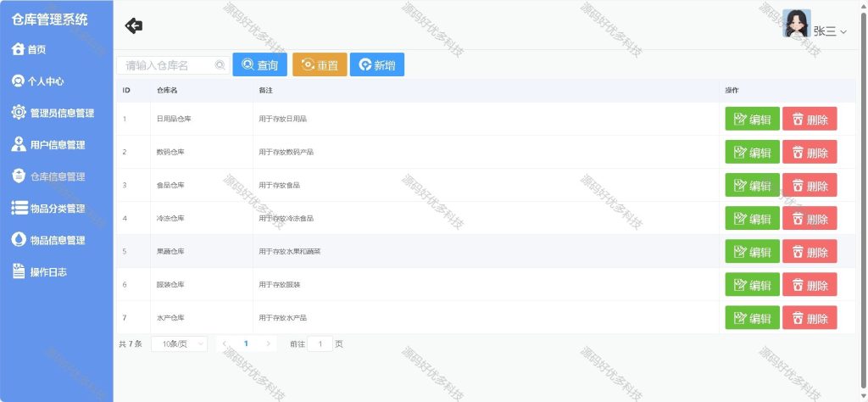
Task: Click the 共 7 条 total count text
Action: [x=130, y=343]
